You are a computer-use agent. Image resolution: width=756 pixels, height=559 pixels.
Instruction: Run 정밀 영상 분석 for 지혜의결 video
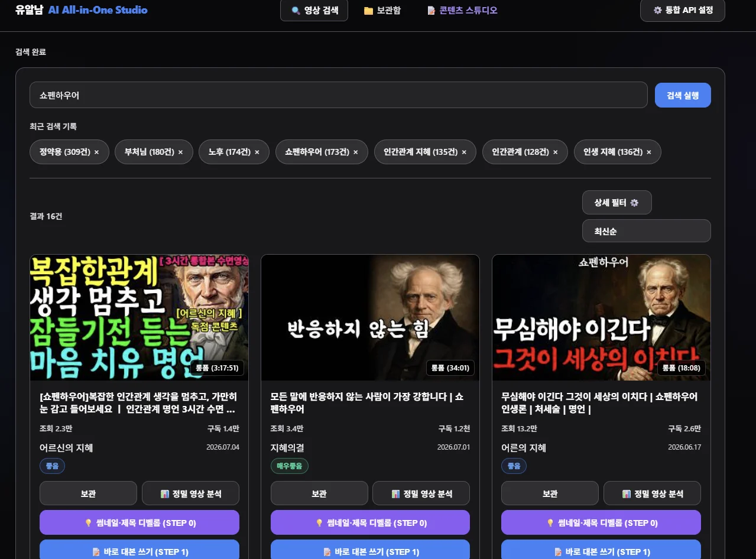click(421, 493)
